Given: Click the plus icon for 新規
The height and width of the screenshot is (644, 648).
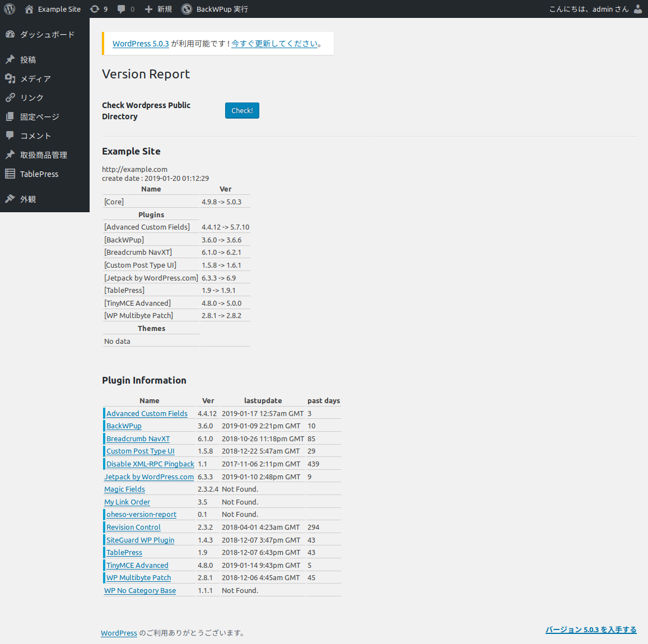Looking at the screenshot, I should coord(149,9).
